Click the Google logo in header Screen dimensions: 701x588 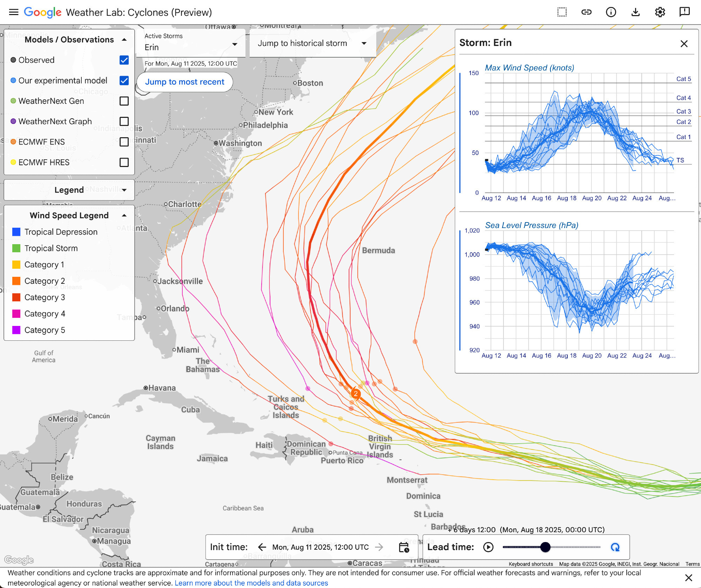coord(42,12)
